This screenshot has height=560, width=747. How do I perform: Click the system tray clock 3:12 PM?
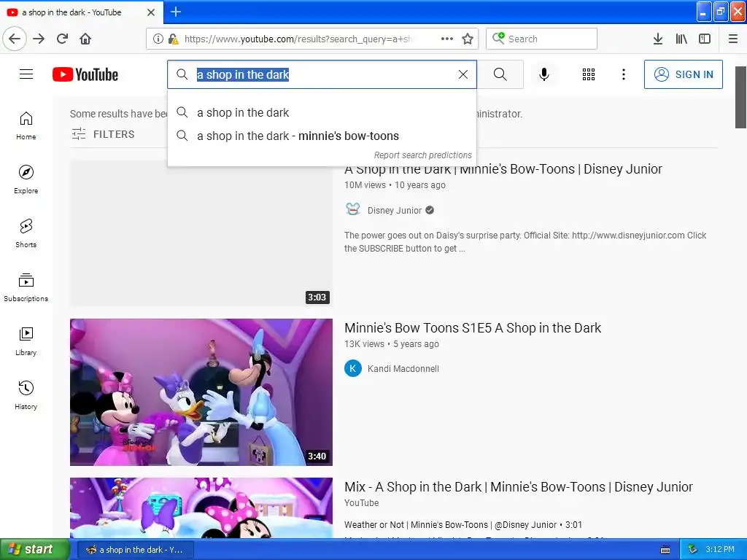point(720,550)
